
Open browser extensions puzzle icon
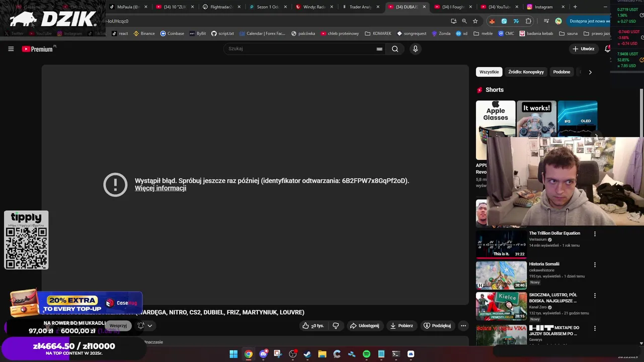[528, 21]
